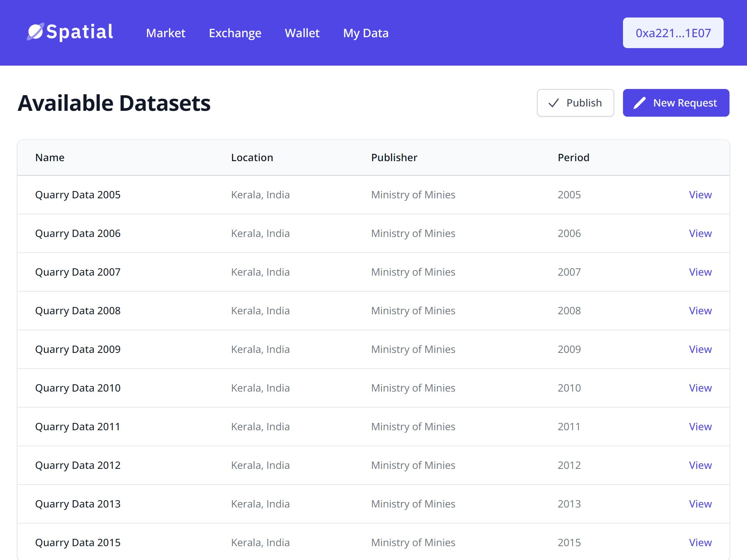Open View link for Quarry Data 2007

700,272
